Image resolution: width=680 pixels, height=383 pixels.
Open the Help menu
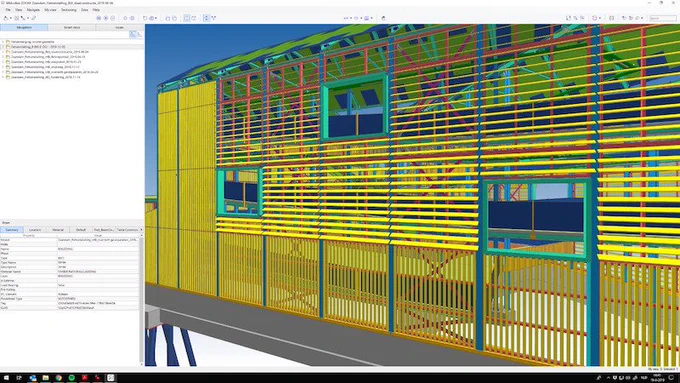(x=96, y=10)
